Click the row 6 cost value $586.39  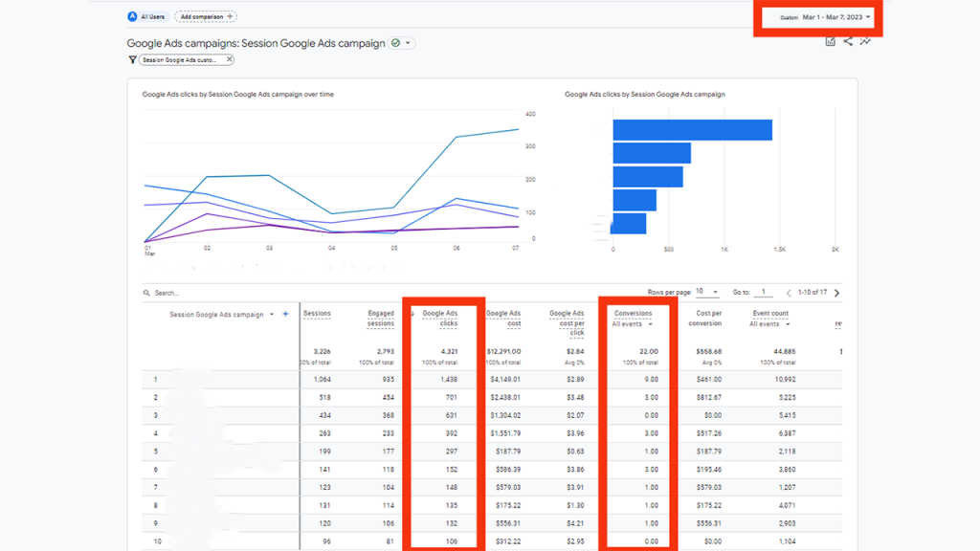507,469
